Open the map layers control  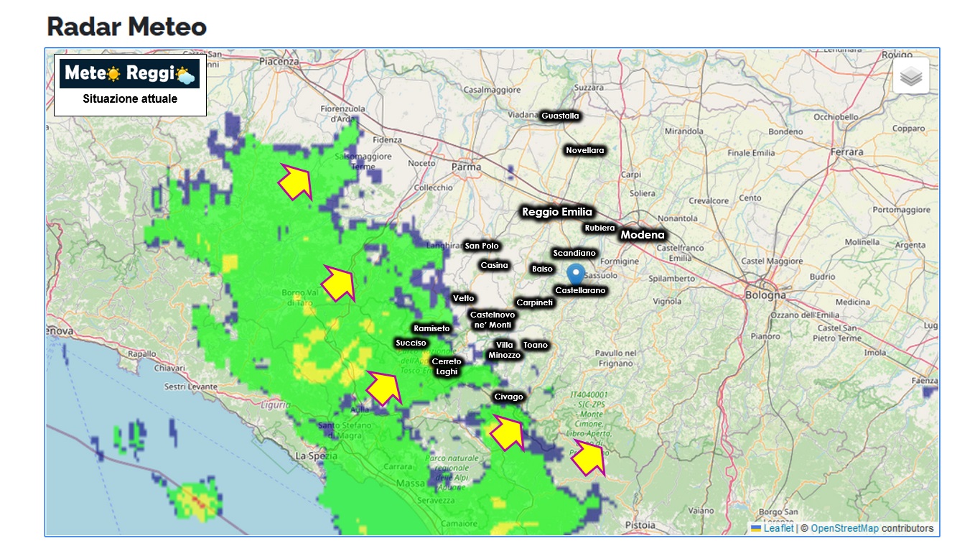click(910, 76)
